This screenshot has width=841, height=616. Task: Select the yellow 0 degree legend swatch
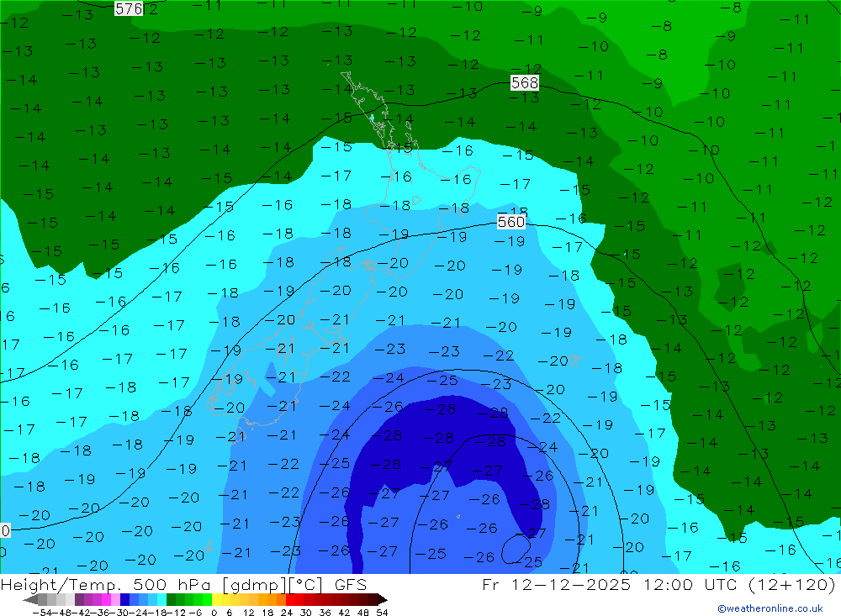tap(216, 599)
